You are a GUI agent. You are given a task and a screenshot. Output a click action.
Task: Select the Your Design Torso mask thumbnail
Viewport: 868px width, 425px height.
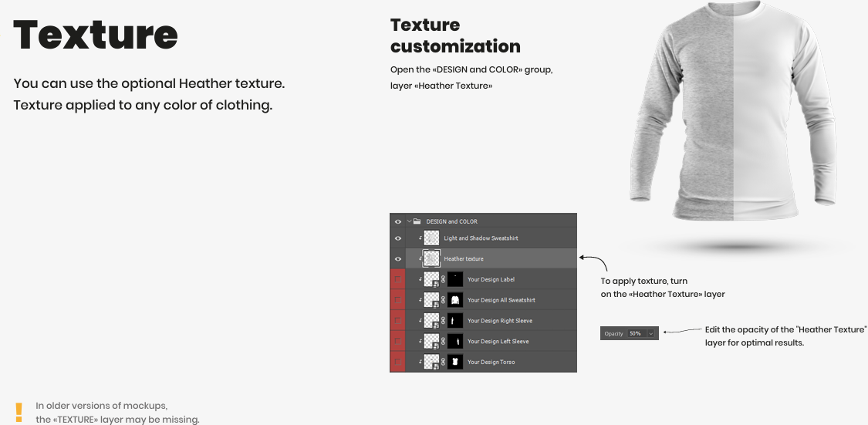tap(455, 362)
